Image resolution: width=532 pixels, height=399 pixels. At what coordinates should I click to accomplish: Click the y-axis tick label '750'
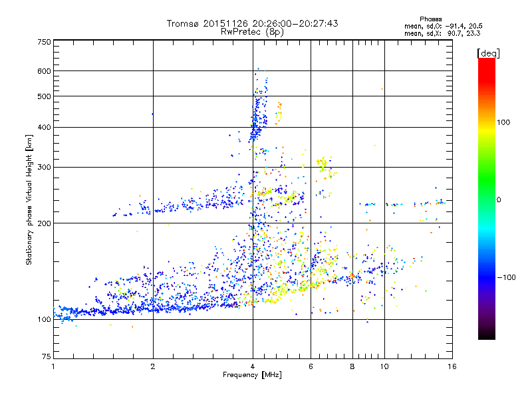(x=45, y=42)
